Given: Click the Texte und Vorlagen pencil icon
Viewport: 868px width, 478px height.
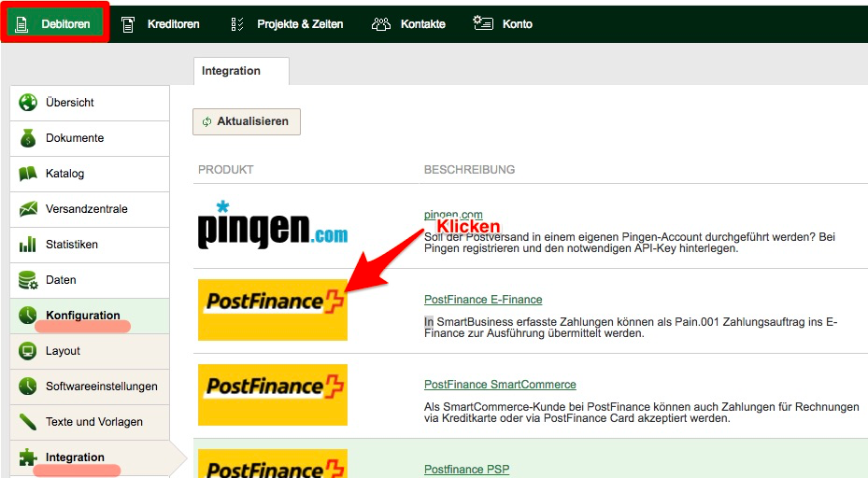Looking at the screenshot, I should (28, 422).
